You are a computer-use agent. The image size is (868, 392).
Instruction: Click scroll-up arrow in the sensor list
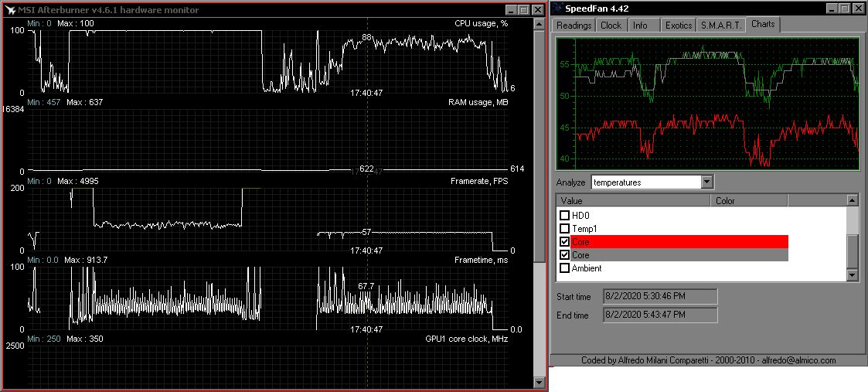[x=853, y=200]
